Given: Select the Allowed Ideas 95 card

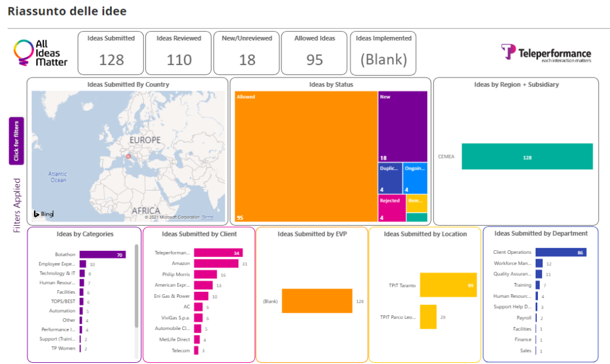Looking at the screenshot, I should (315, 53).
